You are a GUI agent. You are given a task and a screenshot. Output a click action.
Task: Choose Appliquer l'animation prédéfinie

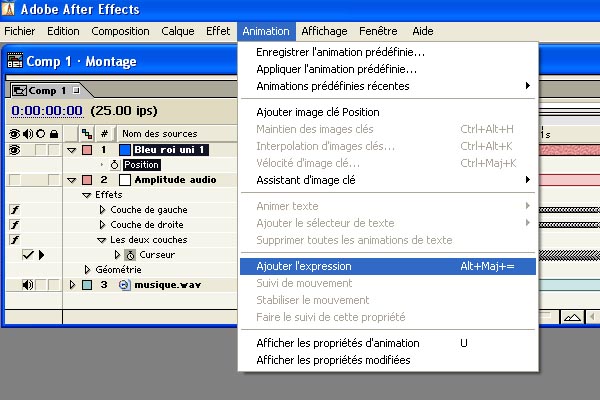[x=388, y=69]
